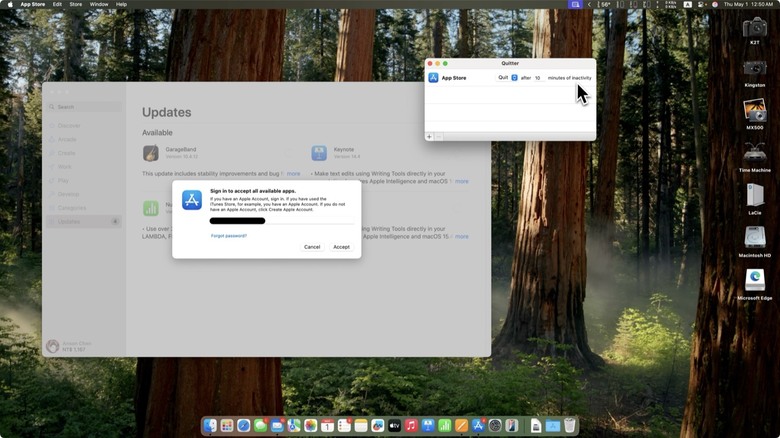Screen dimensions: 780x438
Task: Open the X2T drive on desktop
Action: (x=755, y=31)
